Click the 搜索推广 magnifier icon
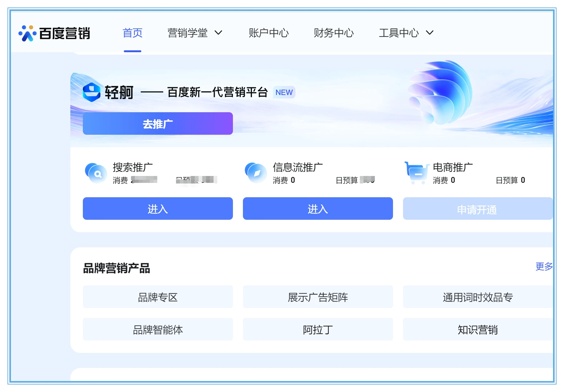564x392 pixels. 96,173
